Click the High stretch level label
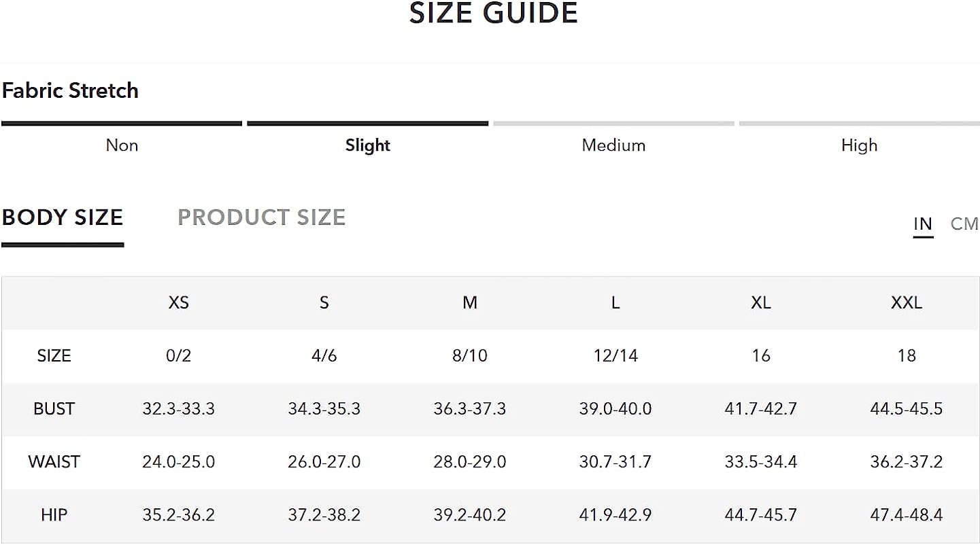 pyautogui.click(x=860, y=145)
